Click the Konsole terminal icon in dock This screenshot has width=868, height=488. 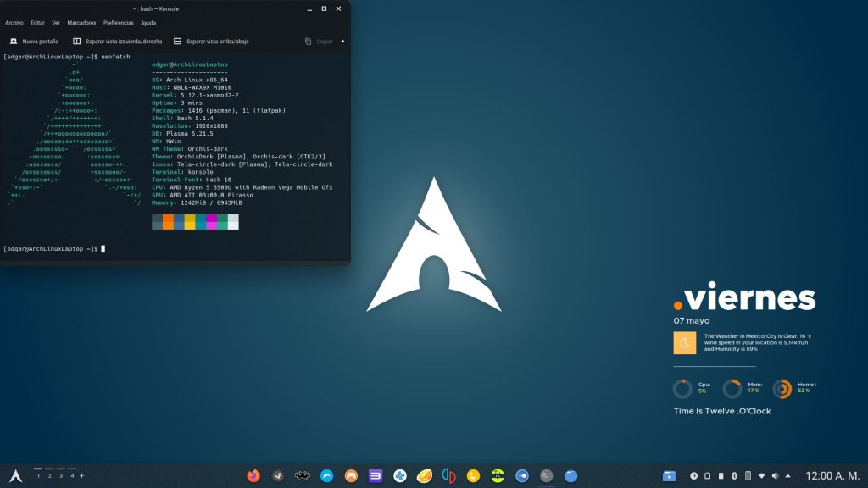(547, 475)
